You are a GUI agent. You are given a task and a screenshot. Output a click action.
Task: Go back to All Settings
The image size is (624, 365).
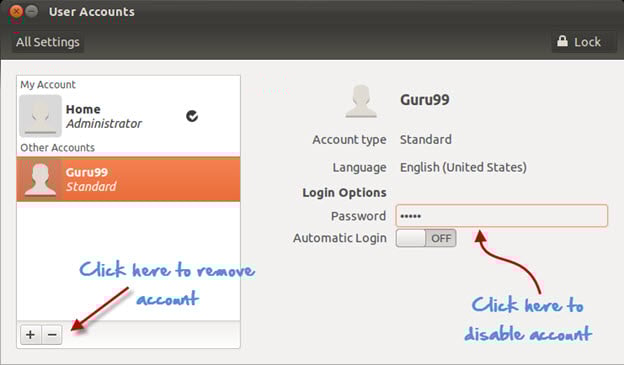click(48, 42)
